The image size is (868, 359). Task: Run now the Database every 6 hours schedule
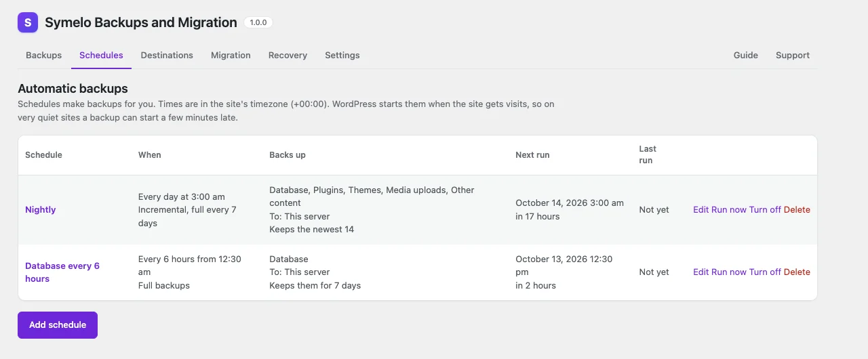729,272
